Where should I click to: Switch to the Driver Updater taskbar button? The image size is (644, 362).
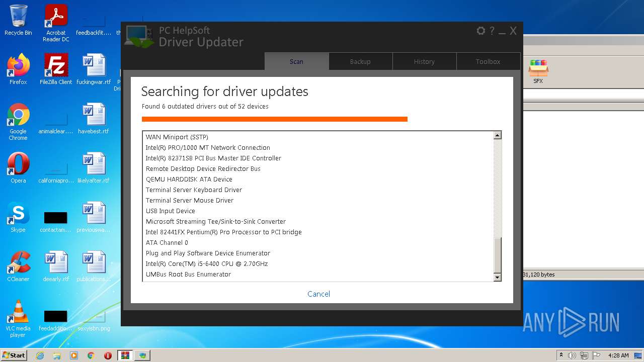coord(142,355)
